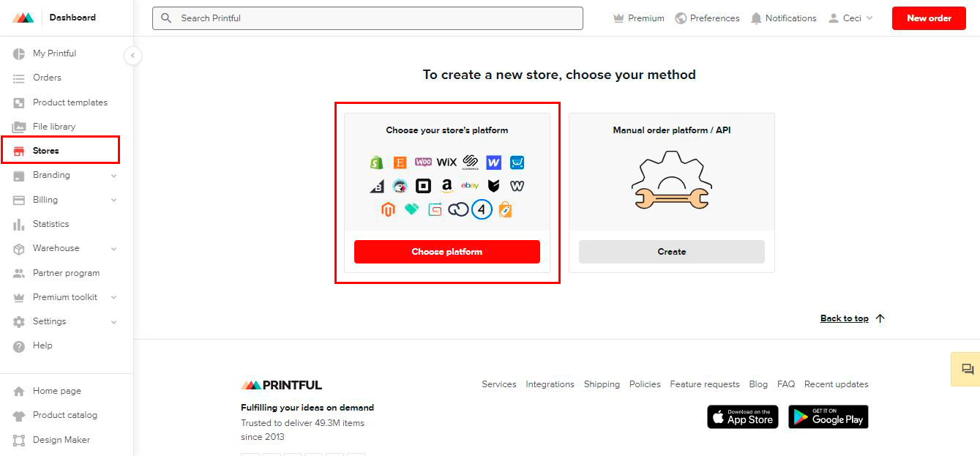The width and height of the screenshot is (980, 456).
Task: Click the Wix platform icon
Action: tap(446, 162)
